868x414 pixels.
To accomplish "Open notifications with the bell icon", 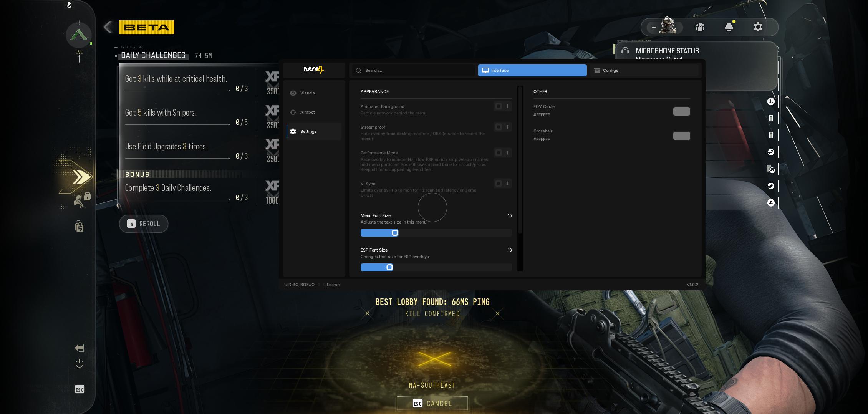I will [x=729, y=27].
